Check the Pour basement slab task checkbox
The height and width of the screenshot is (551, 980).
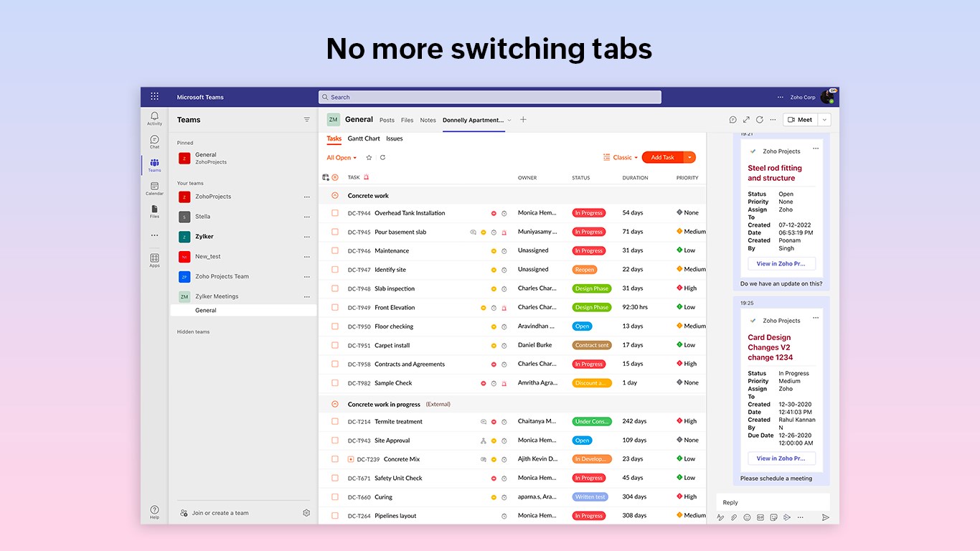(335, 232)
